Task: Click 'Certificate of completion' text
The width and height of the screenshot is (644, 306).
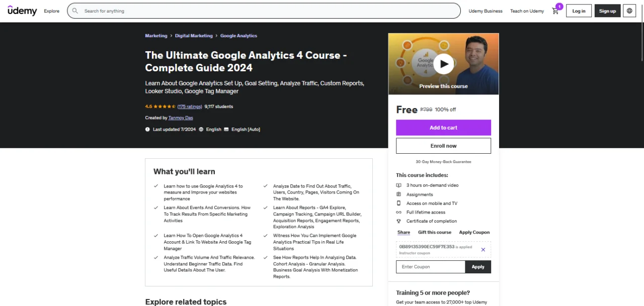Action: point(432,221)
